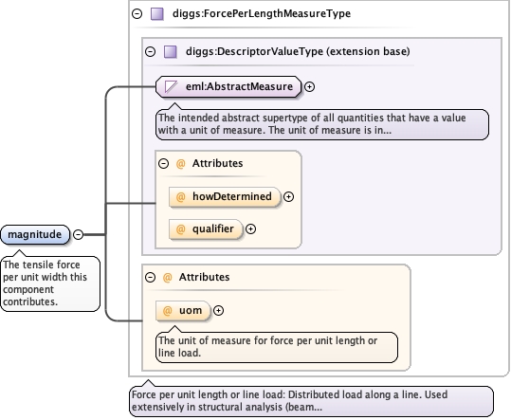Image resolution: width=511 pixels, height=420 pixels.
Task: Collapse the Attributes group containing howDetermined
Action: pyautogui.click(x=163, y=163)
